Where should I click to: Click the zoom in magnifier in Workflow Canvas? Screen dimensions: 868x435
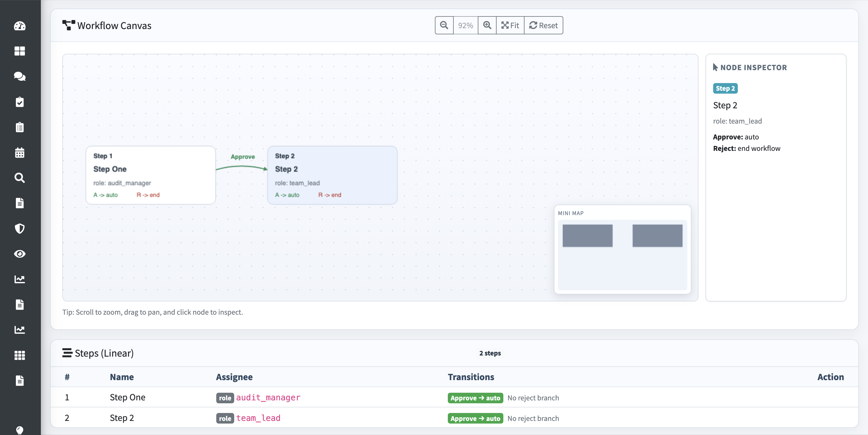[x=487, y=25]
